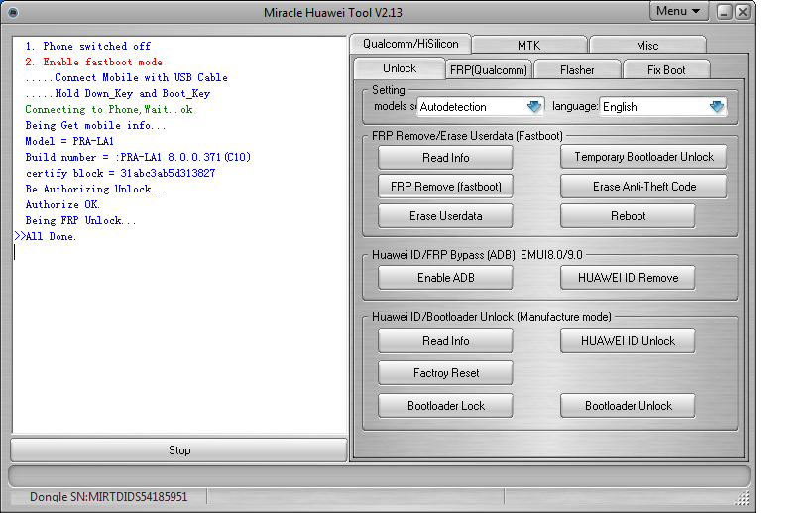Close the Miracle Huawei Tool window
This screenshot has width=812, height=513.
tap(742, 12)
